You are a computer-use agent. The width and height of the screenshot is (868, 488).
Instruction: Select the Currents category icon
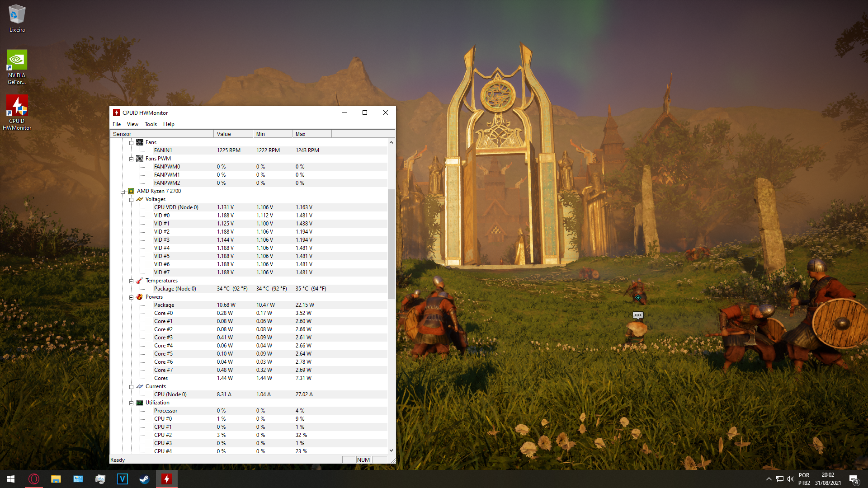pos(140,386)
